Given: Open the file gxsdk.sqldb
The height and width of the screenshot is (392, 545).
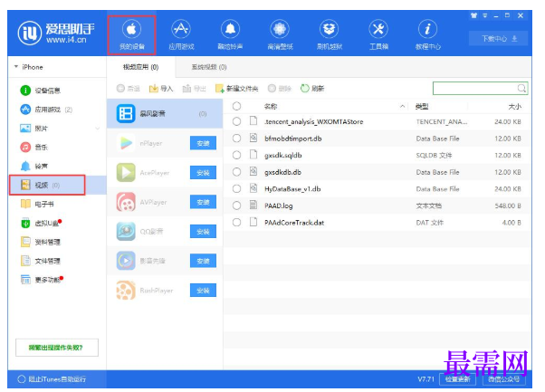Looking at the screenshot, I should point(283,156).
